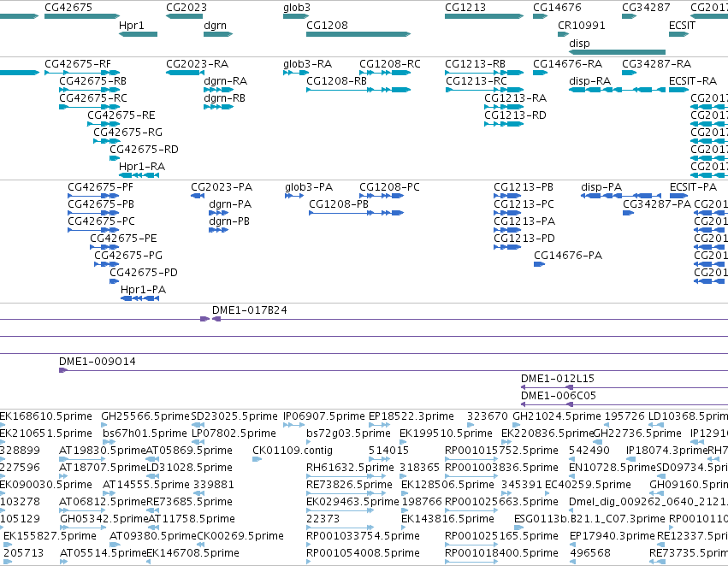This screenshot has height=566, width=728.
Task: Select the CG14676-RA transcript label
Action: coord(567,64)
